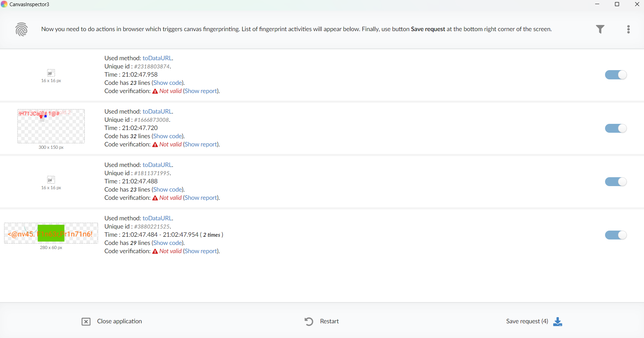Click the Restart circular arrow icon

click(309, 322)
